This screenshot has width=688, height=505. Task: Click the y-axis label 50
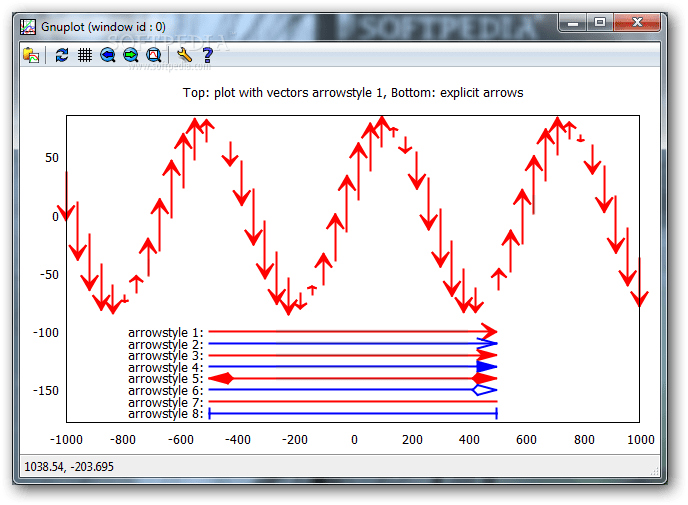pyautogui.click(x=52, y=158)
